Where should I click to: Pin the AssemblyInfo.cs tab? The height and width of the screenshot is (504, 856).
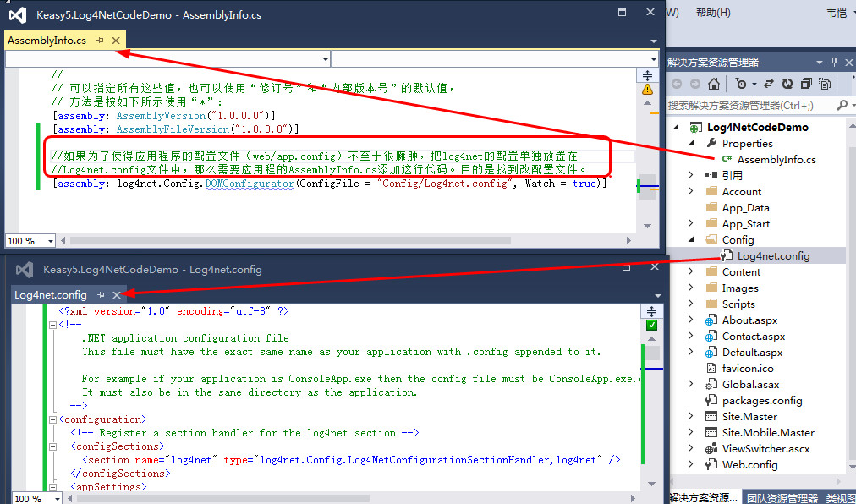click(x=100, y=41)
